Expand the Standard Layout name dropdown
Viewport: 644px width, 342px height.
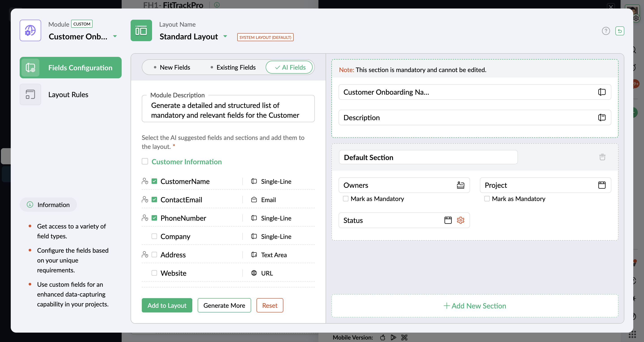click(x=225, y=36)
